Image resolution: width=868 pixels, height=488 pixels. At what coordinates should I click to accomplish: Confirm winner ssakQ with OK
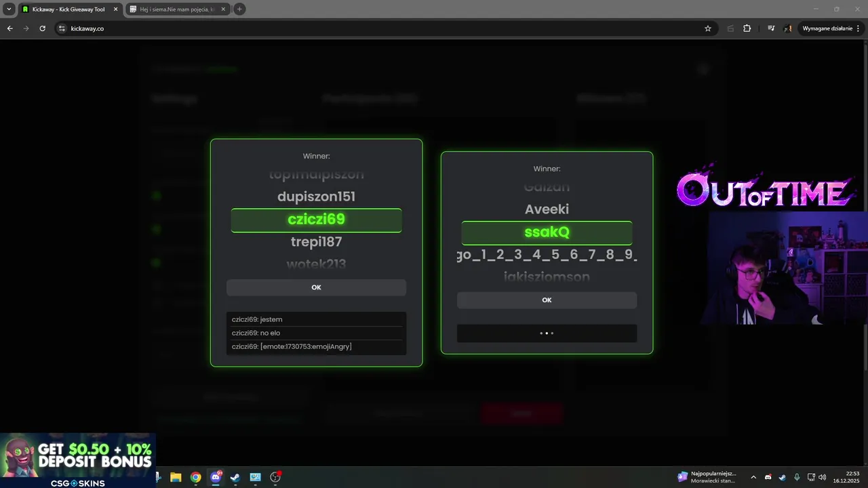(x=547, y=300)
